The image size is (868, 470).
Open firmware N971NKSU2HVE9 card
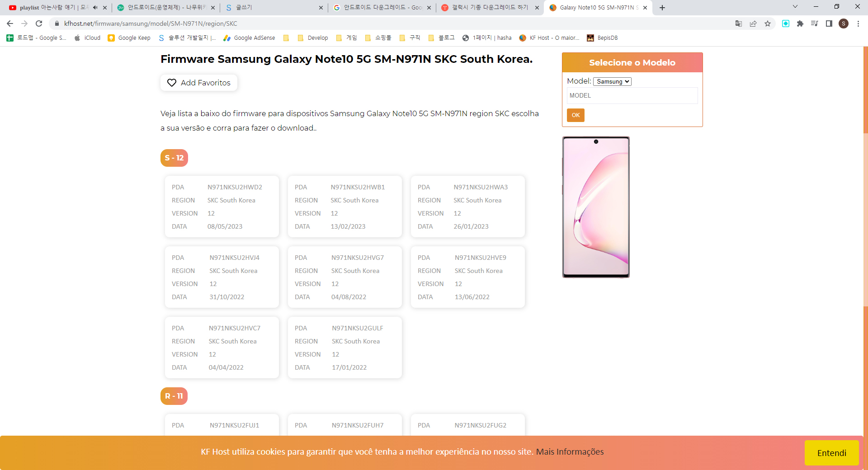[x=468, y=277]
